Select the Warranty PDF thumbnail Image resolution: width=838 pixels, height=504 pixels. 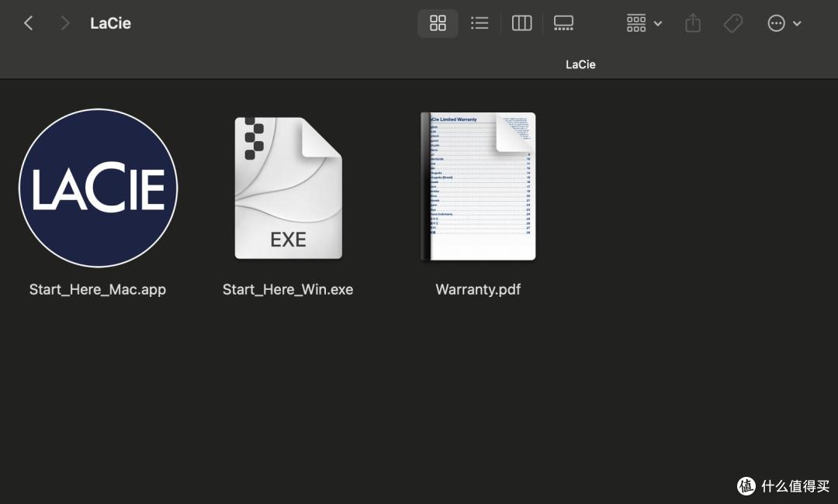pyautogui.click(x=478, y=186)
